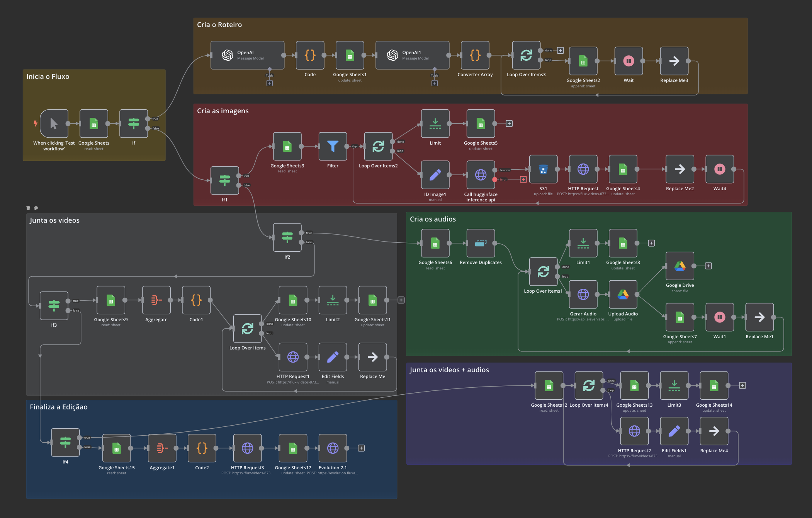Screen dimensions: 812x518
Task: Select the Call hugginface inference api node
Action: [480, 175]
